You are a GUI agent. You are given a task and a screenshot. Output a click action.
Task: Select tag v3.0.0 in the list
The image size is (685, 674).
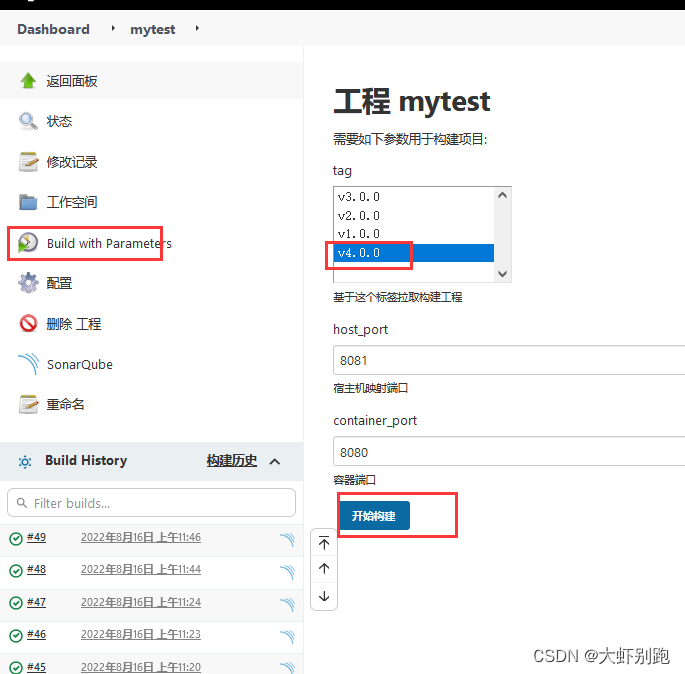tap(359, 197)
